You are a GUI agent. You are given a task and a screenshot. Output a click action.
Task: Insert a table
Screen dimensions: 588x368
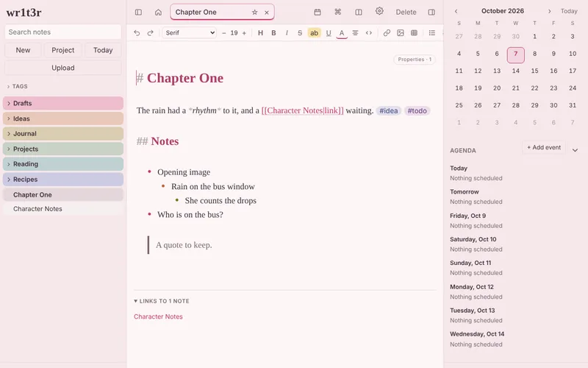[414, 32]
